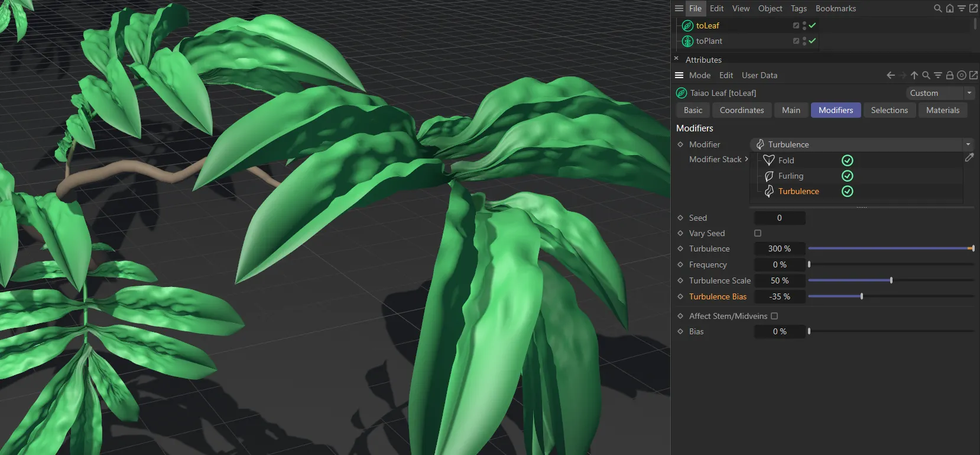Toggle the Vary Seed checkbox
Viewport: 980px width, 455px height.
[758, 233]
